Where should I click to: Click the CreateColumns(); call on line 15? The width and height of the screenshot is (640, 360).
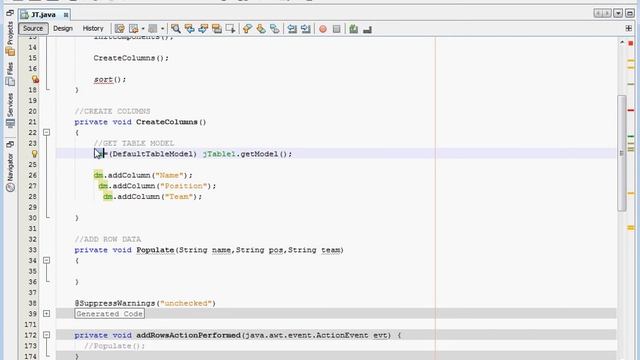131,58
